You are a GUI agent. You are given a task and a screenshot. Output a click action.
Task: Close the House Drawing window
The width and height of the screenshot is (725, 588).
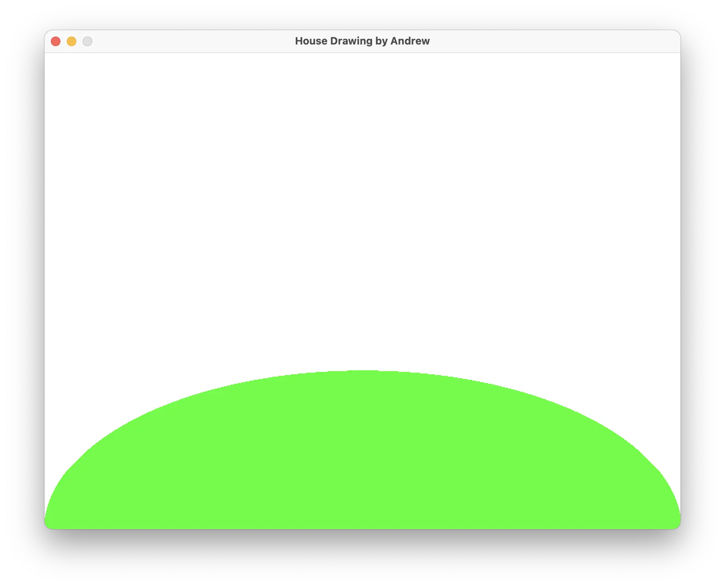point(56,41)
